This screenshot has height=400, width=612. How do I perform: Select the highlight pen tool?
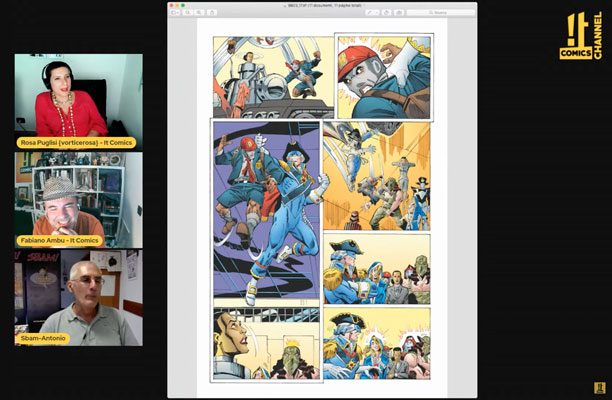[x=369, y=12]
